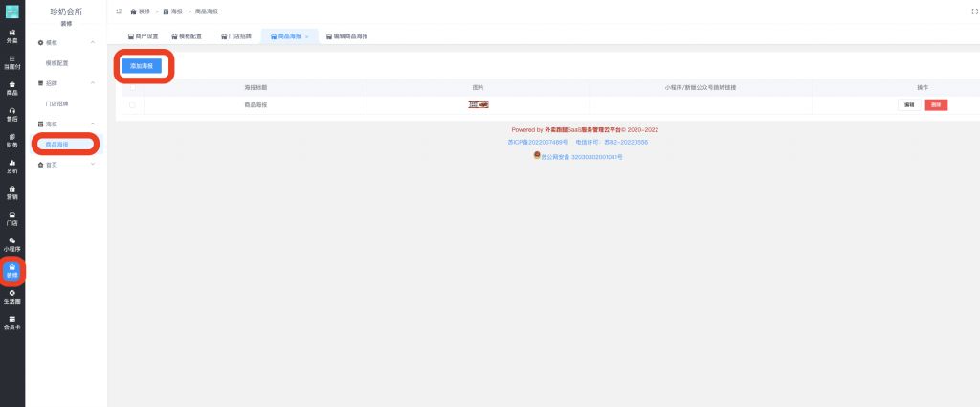Collapse the 模板 menu group
This screenshot has height=407, width=980.
(92, 43)
